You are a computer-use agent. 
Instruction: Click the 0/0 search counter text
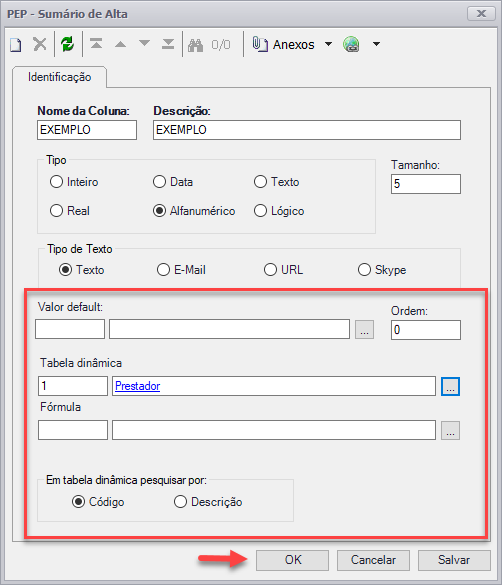221,45
